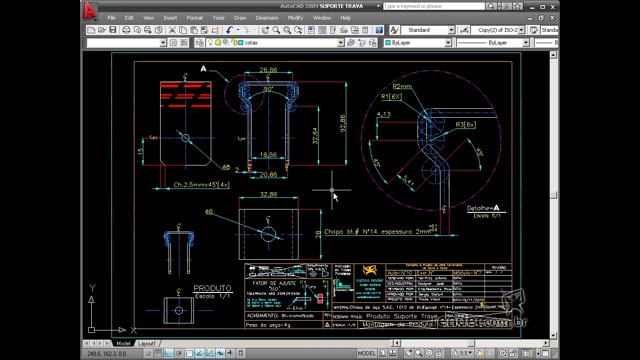Open the Edit menu

click(129, 18)
